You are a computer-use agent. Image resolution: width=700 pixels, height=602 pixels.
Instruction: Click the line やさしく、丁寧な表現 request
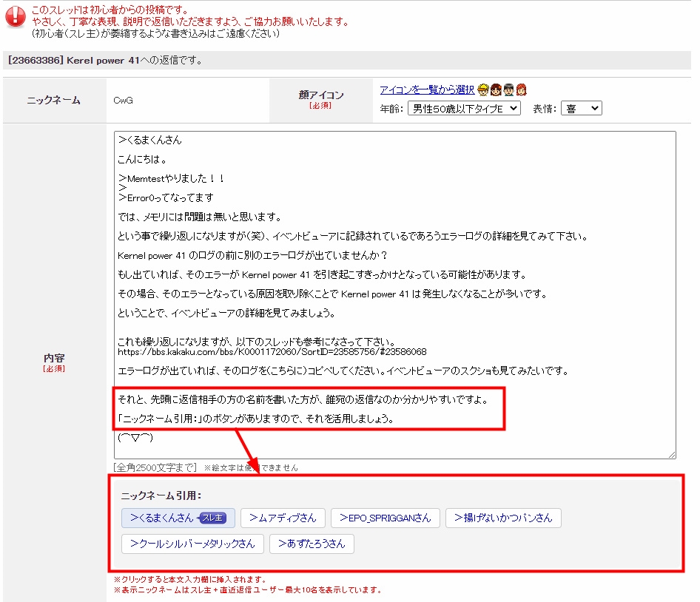(191, 21)
